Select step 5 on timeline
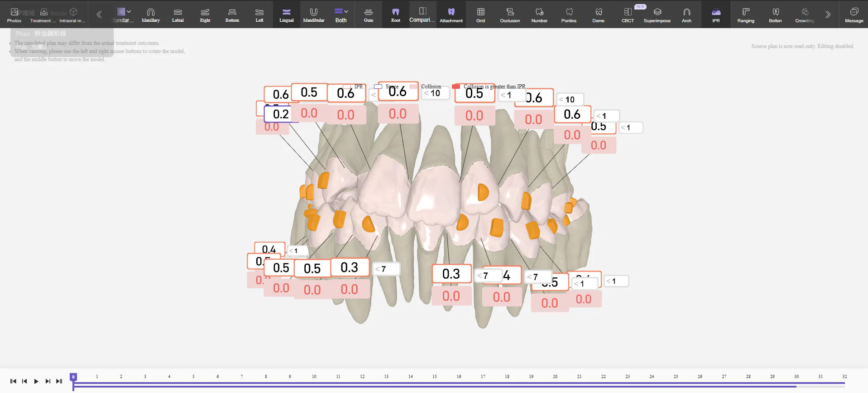This screenshot has width=868, height=393. tap(193, 377)
